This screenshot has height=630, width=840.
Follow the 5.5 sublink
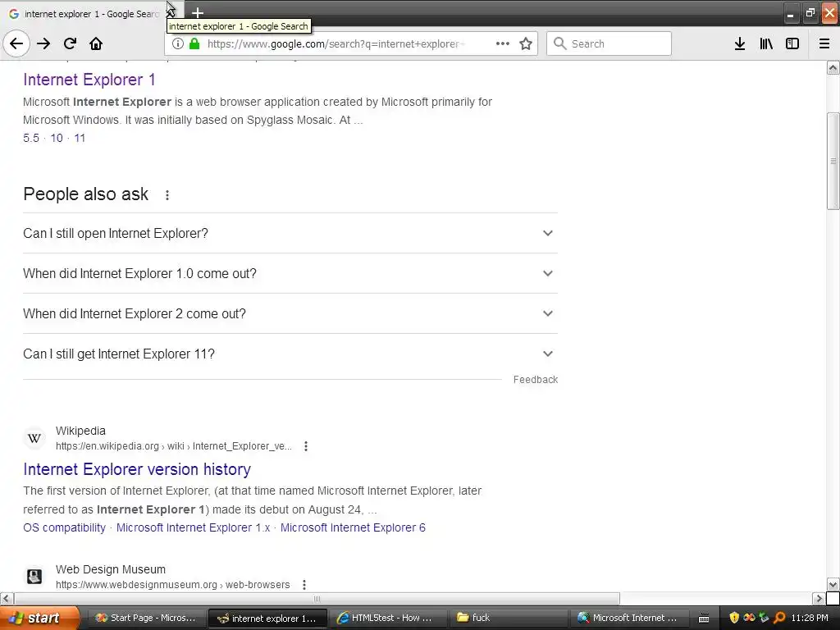(31, 138)
